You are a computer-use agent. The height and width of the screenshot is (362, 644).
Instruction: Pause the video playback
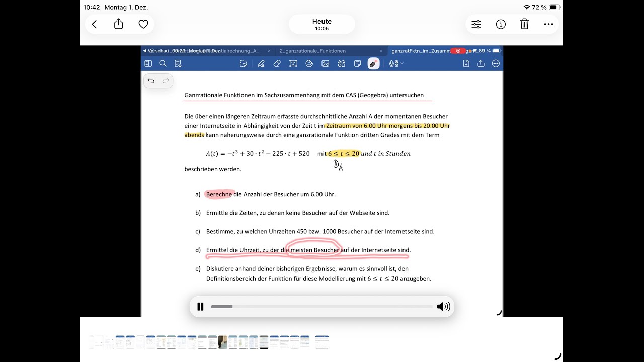[200, 307]
